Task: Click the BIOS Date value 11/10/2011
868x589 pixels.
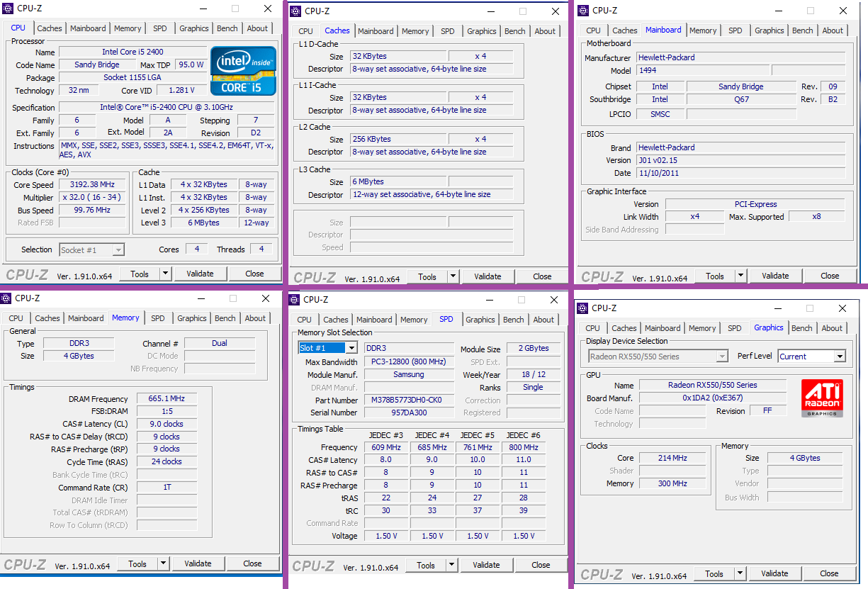Action: [740, 173]
